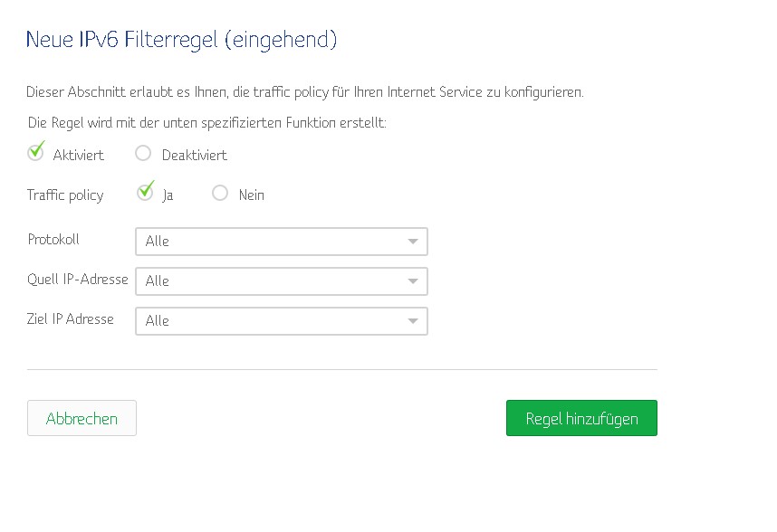This screenshot has width=777, height=532.
Task: Click the Ja label under Traffic policy
Action: [x=168, y=195]
